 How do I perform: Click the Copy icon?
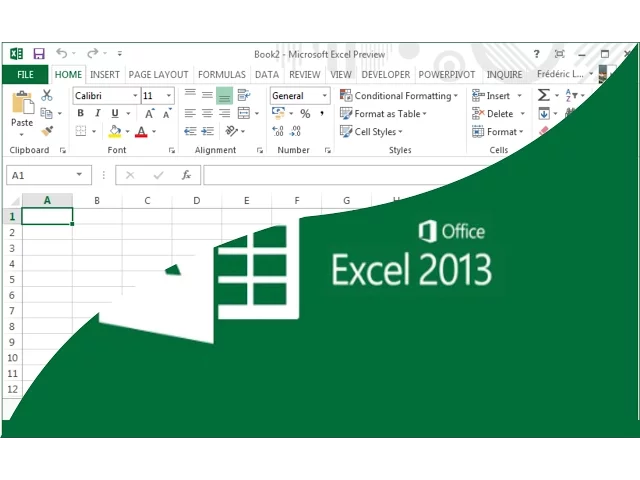[x=46, y=113]
